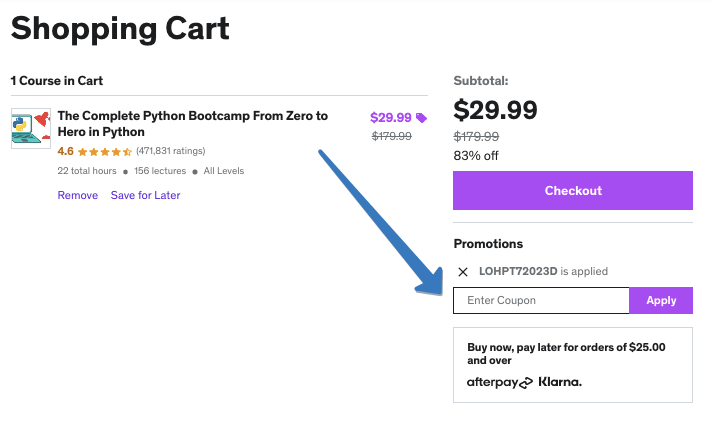Click the Shopping Cart page heading
This screenshot has height=426, width=713.
tap(120, 28)
